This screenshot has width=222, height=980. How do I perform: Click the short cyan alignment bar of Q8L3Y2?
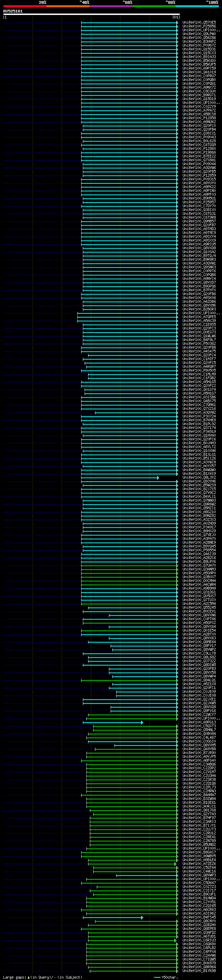120,477
